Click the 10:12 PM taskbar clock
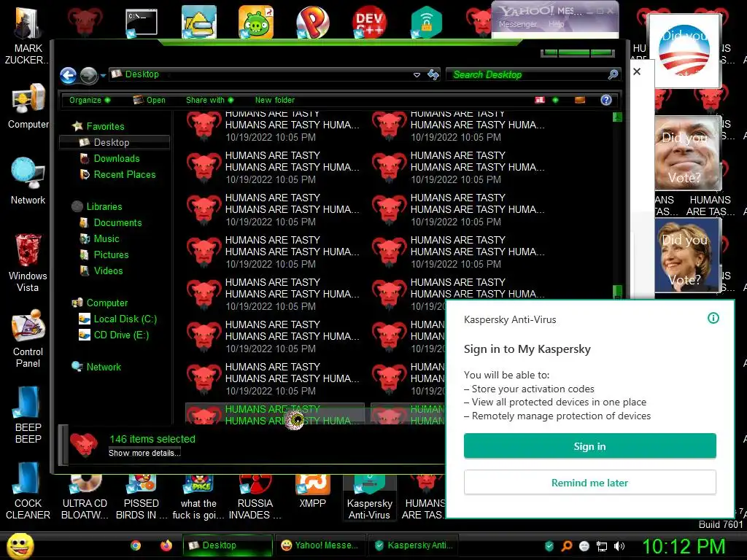 [684, 546]
